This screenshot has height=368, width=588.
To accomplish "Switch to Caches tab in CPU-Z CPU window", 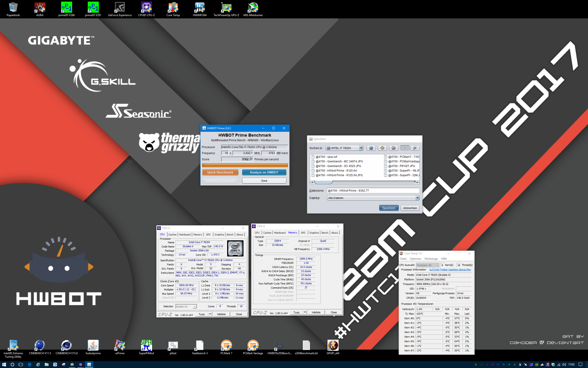I will click(172, 235).
